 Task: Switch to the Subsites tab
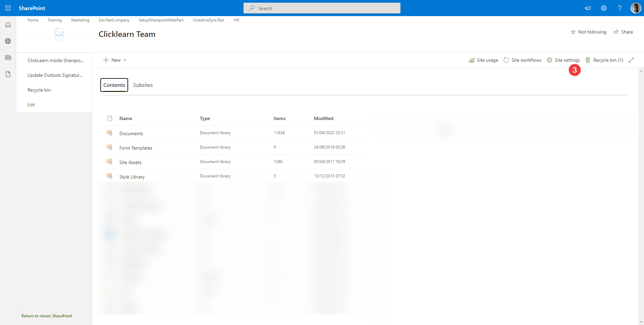pyautogui.click(x=143, y=85)
